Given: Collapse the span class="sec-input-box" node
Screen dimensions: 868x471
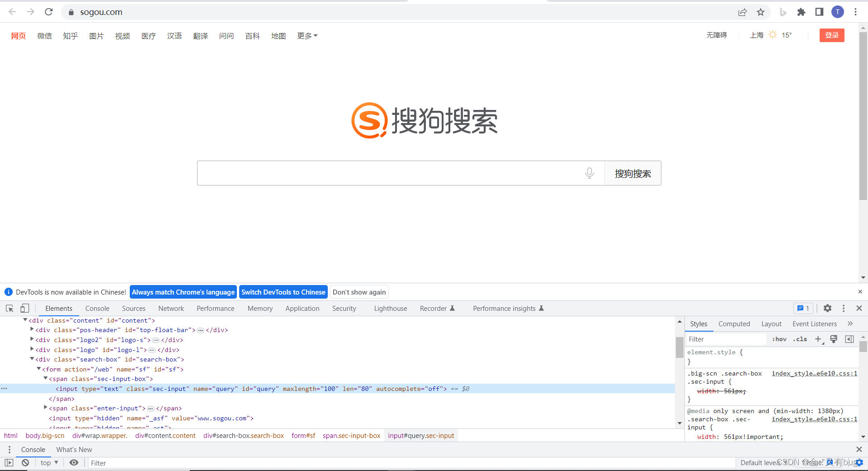Looking at the screenshot, I should (x=45, y=378).
